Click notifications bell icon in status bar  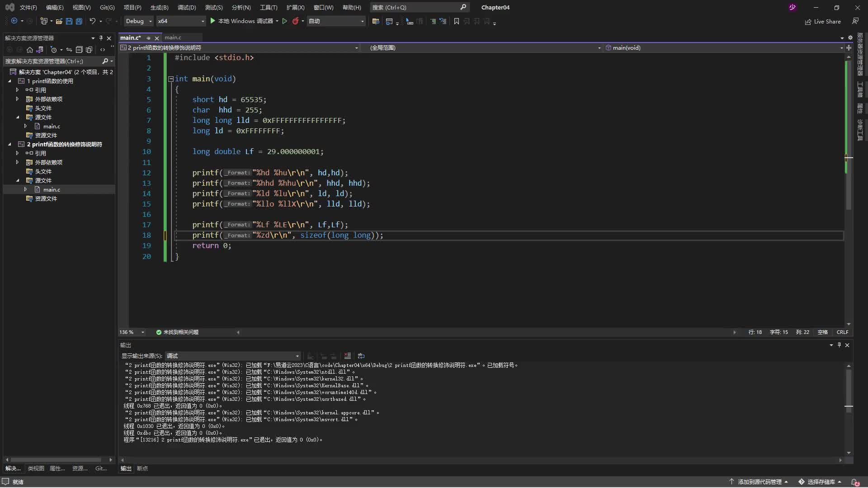tap(854, 482)
